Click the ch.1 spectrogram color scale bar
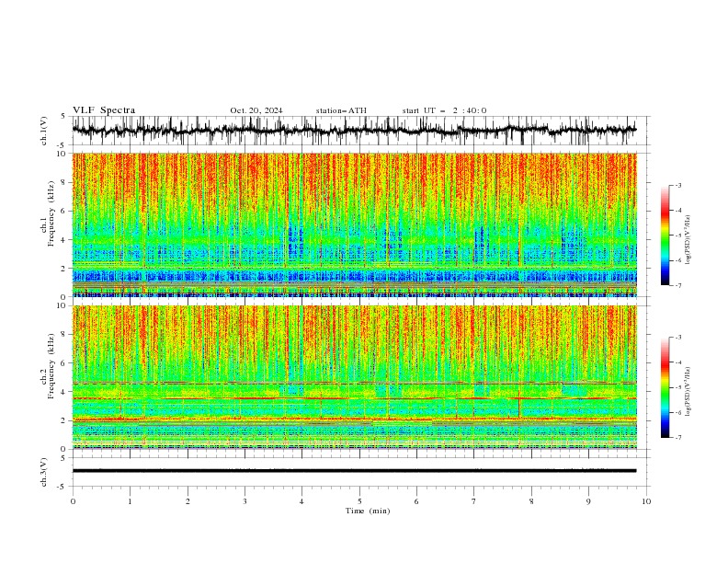Viewport: 728px width, 563px height. pyautogui.click(x=665, y=236)
